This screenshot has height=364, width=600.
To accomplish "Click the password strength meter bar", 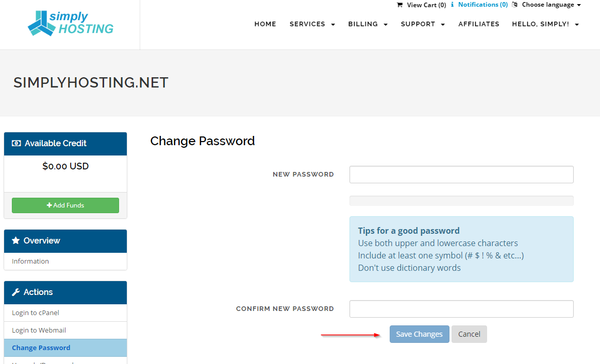I will click(x=461, y=201).
